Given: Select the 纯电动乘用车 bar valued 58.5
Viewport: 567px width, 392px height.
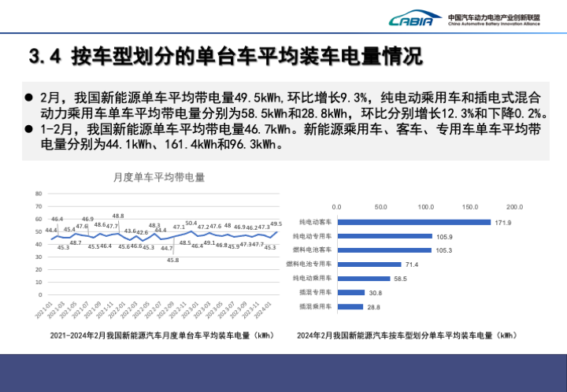Looking at the screenshot, I should 363,278.
